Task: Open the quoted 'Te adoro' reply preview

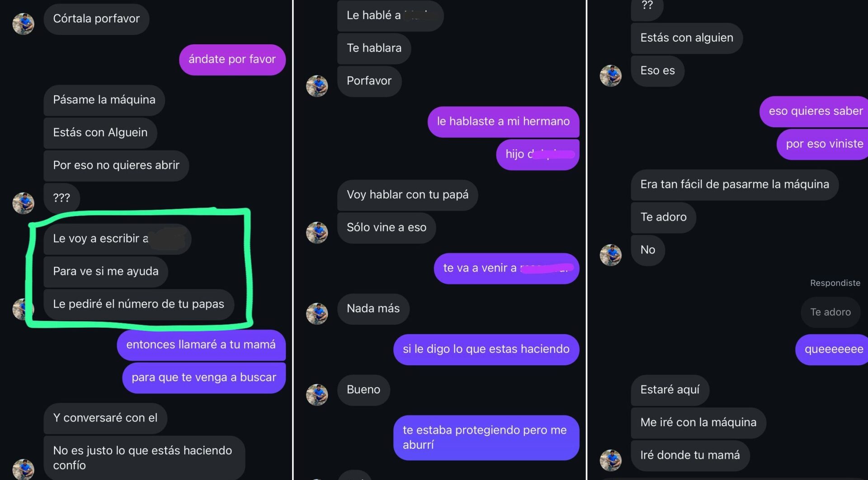Action: pos(830,312)
